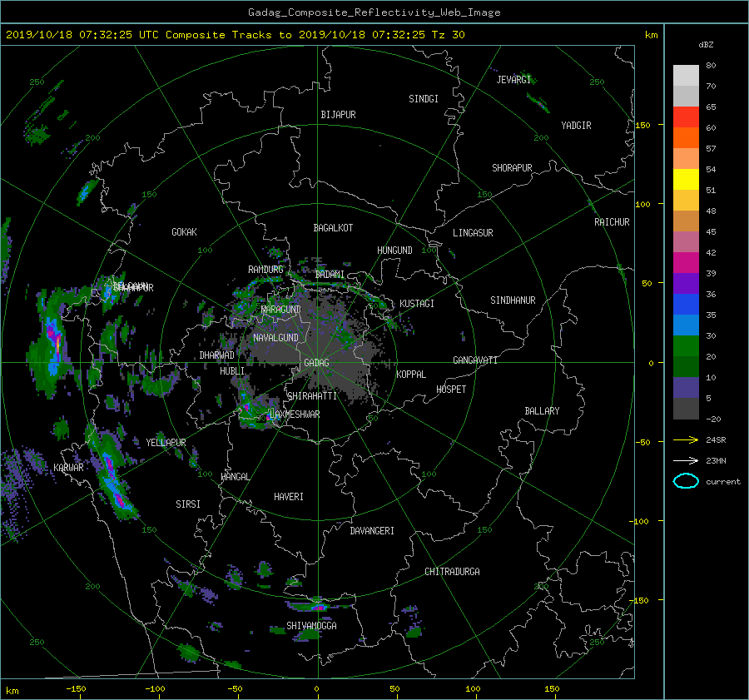The height and width of the screenshot is (700, 749).
Task: Click the GOKAK city label
Action: 185,232
